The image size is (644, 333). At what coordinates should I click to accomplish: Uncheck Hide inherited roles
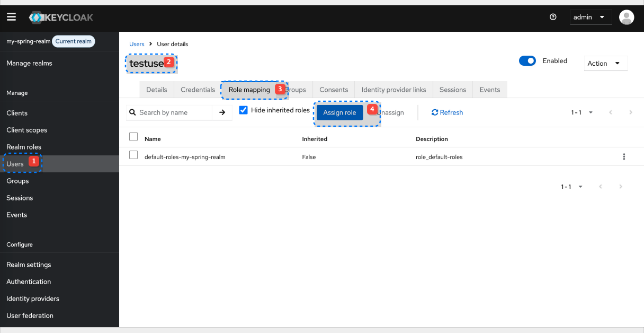tap(243, 110)
